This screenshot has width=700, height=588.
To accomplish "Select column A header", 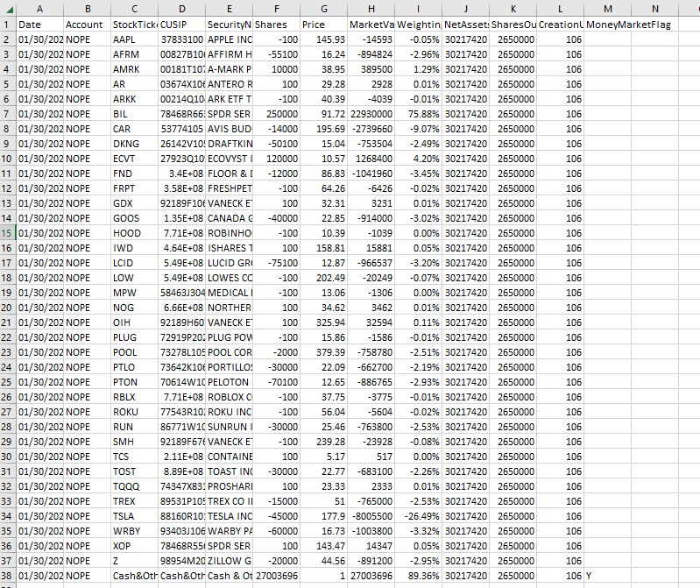I will click(39, 9).
